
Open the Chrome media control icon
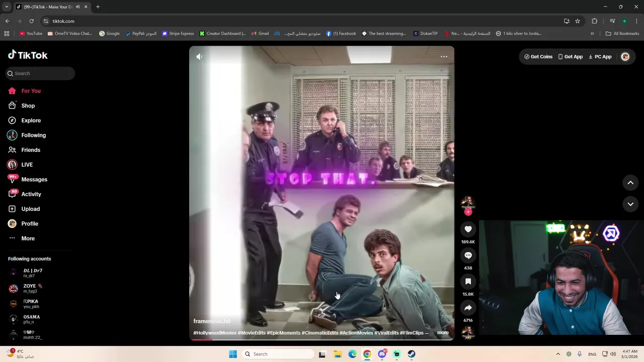click(612, 21)
